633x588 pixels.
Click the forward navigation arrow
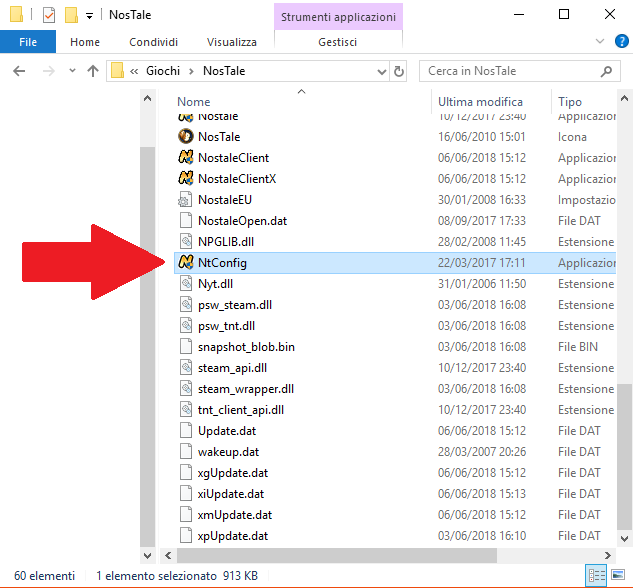(49, 71)
